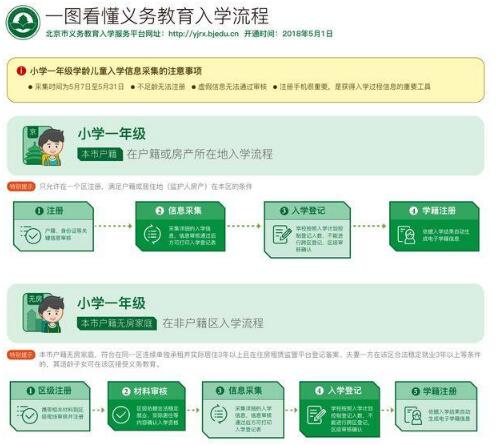Viewport: 497px width, 445px height.
Task: Click bullet 注册手机很重要
Action: [352, 87]
